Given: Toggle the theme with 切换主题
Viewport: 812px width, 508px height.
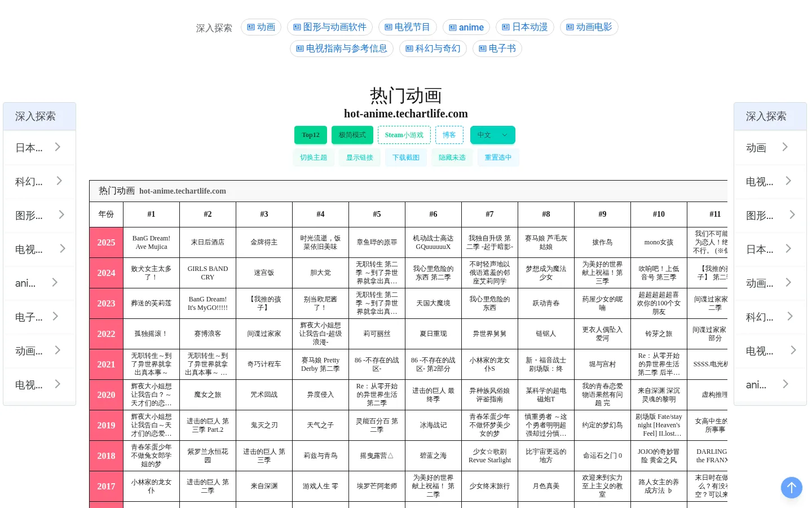Looking at the screenshot, I should [x=314, y=157].
